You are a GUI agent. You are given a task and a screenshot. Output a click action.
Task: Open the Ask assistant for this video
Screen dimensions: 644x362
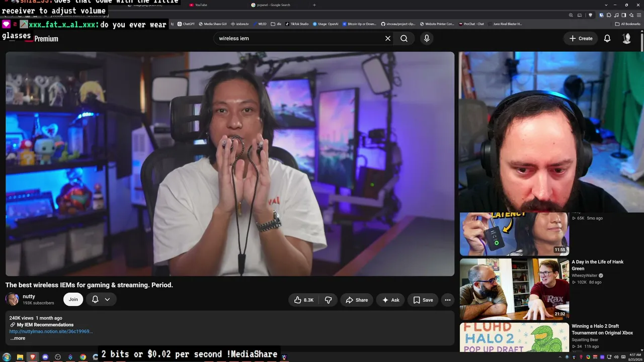[x=390, y=300]
